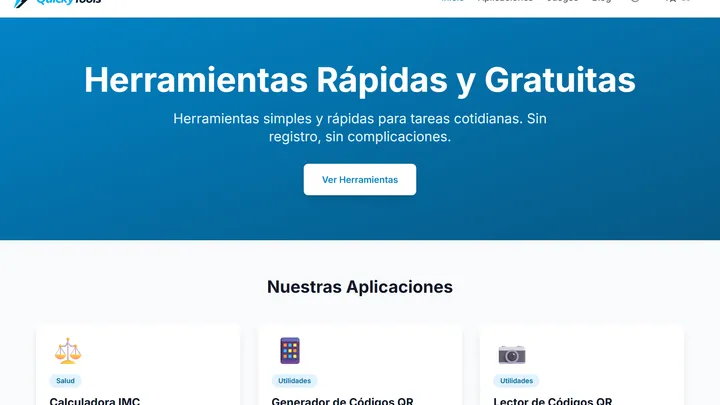Select the Utilidades tag on Lector de Códigos QR card
Viewport: 720px width, 405px height.
[516, 381]
